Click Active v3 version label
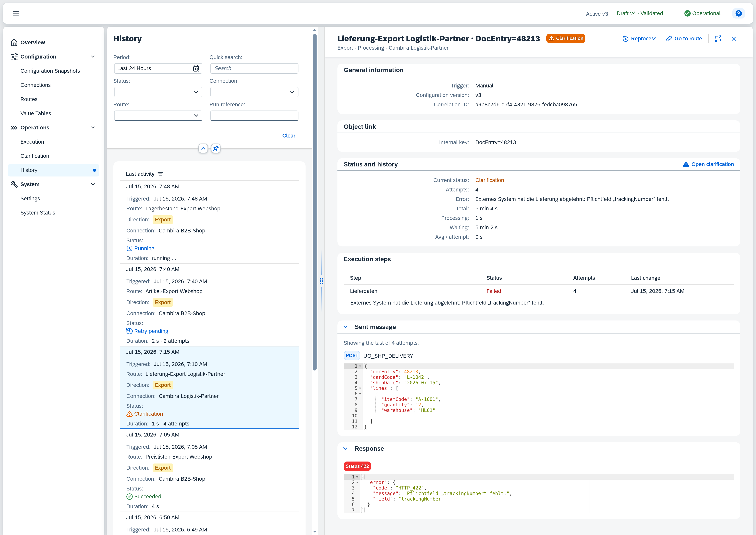Screen dimensions: 756x535 click(x=597, y=14)
